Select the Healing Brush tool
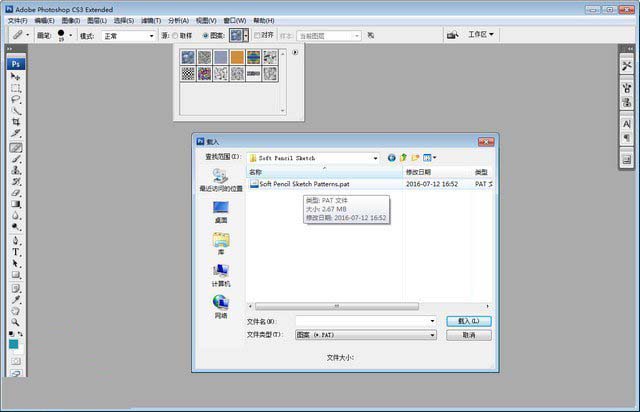 pos(16,148)
